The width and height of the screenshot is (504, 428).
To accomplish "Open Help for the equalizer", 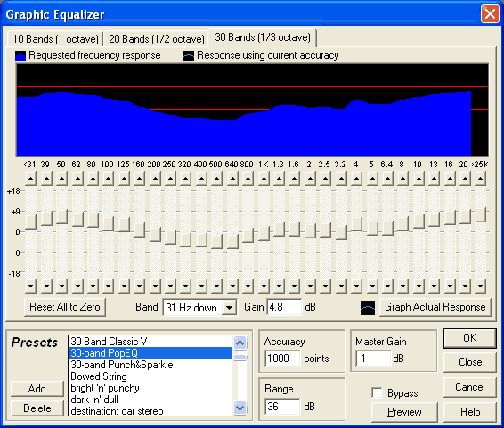I will pos(469,412).
